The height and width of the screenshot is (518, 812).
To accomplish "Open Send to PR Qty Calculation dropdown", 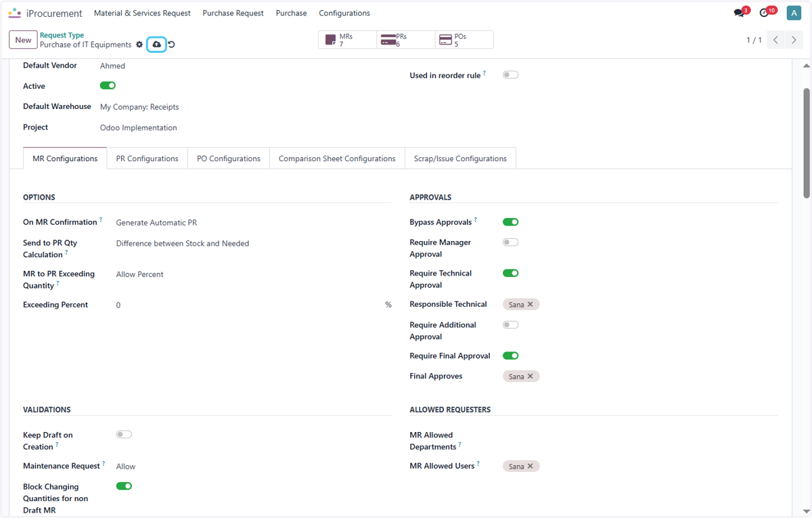I will (x=254, y=244).
